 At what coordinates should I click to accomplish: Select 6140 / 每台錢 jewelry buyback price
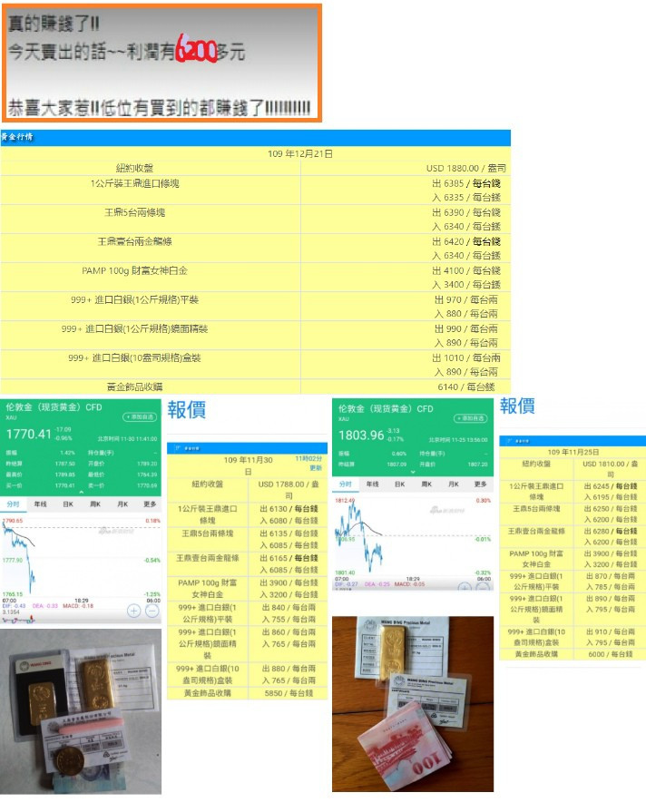[466, 386]
